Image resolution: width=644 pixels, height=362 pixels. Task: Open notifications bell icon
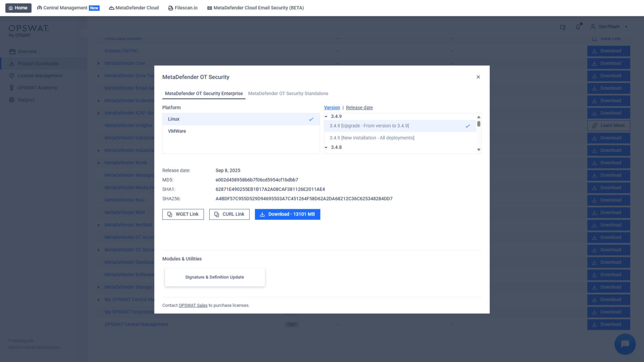(578, 27)
